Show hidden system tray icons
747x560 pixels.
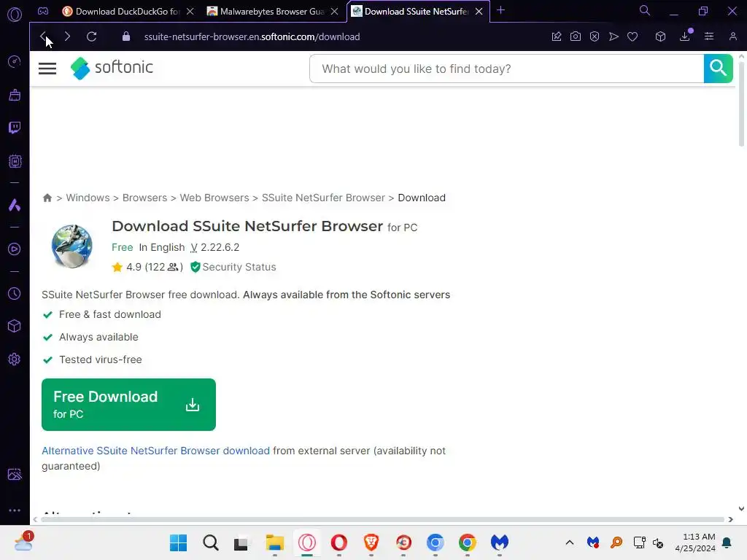click(569, 542)
